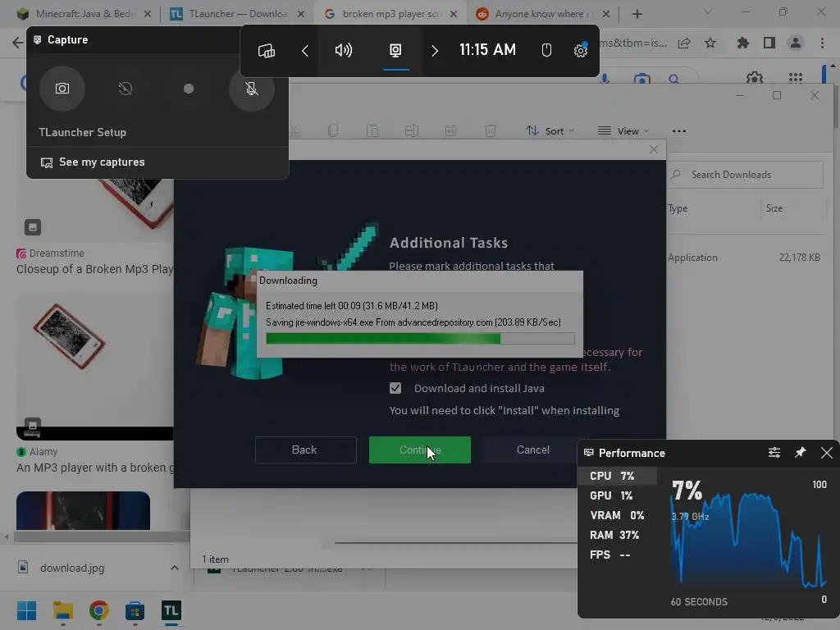The width and height of the screenshot is (840, 630).
Task: Click the download progress bar
Action: (421, 339)
